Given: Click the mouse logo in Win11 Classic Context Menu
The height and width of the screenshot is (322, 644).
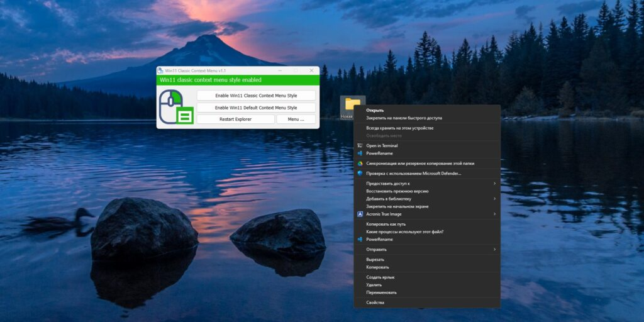Looking at the screenshot, I should (x=175, y=106).
